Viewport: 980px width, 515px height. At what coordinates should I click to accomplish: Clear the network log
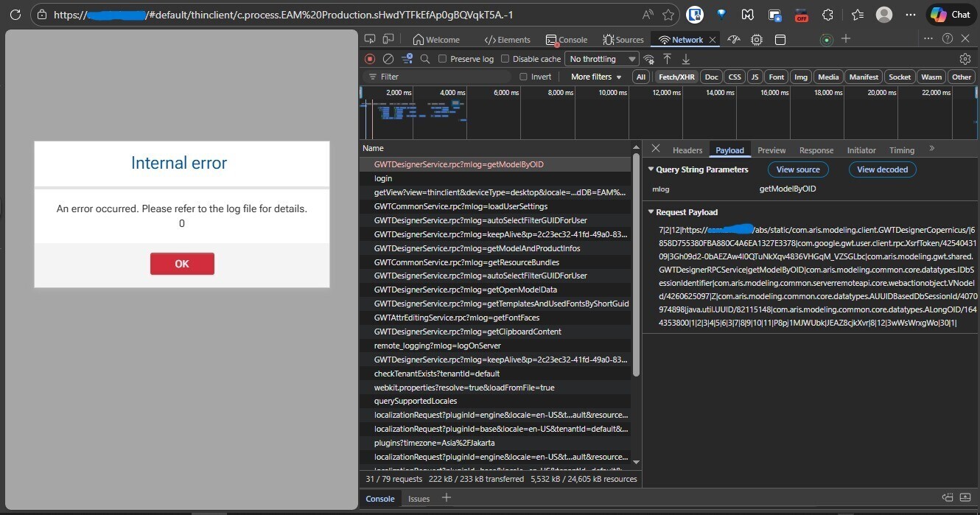tap(388, 59)
